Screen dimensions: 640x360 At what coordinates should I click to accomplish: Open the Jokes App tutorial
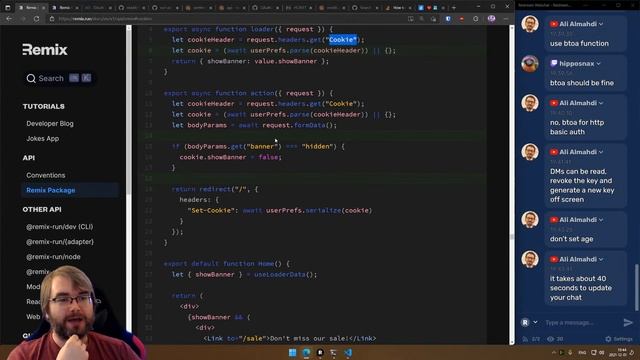[42, 139]
